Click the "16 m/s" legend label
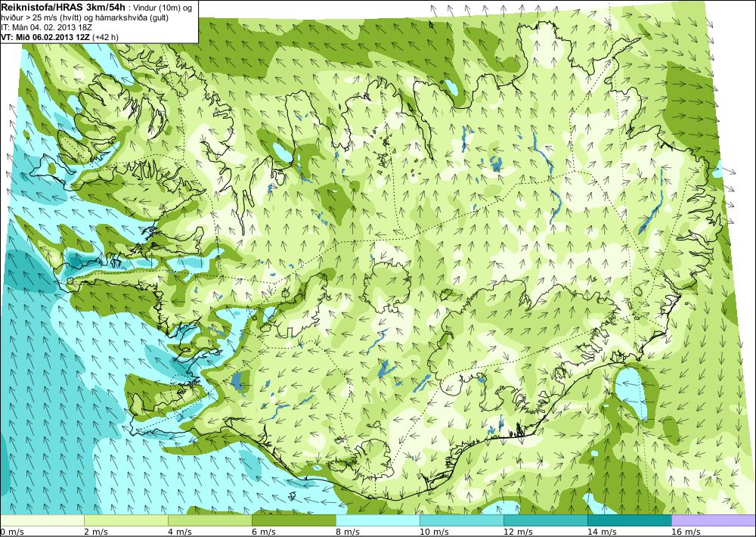 coord(686,532)
